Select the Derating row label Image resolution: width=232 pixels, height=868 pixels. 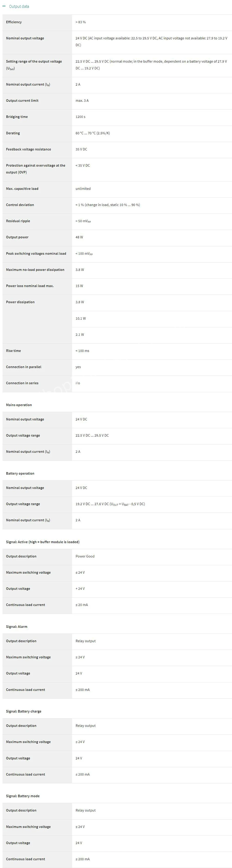(13, 133)
